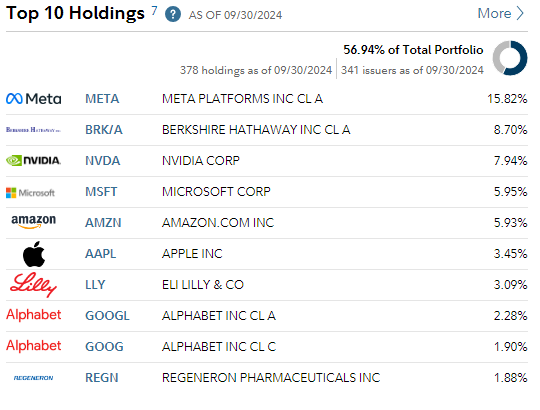Image resolution: width=540 pixels, height=410 pixels.
Task: Click the Berkshire Hathaway logo
Action: point(33,130)
